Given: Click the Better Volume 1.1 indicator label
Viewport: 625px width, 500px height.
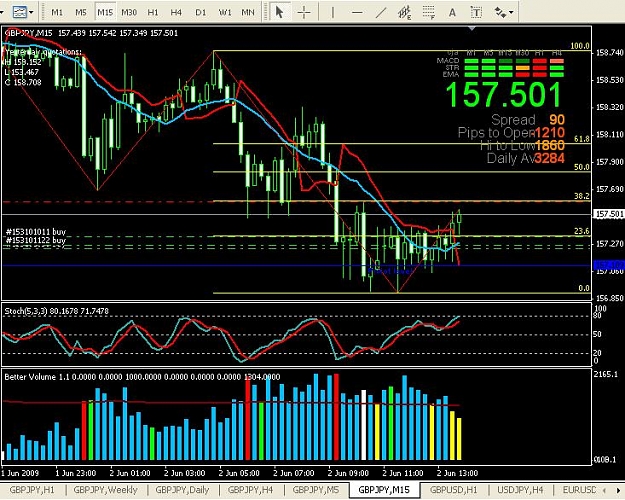Looking at the screenshot, I should point(142,377).
